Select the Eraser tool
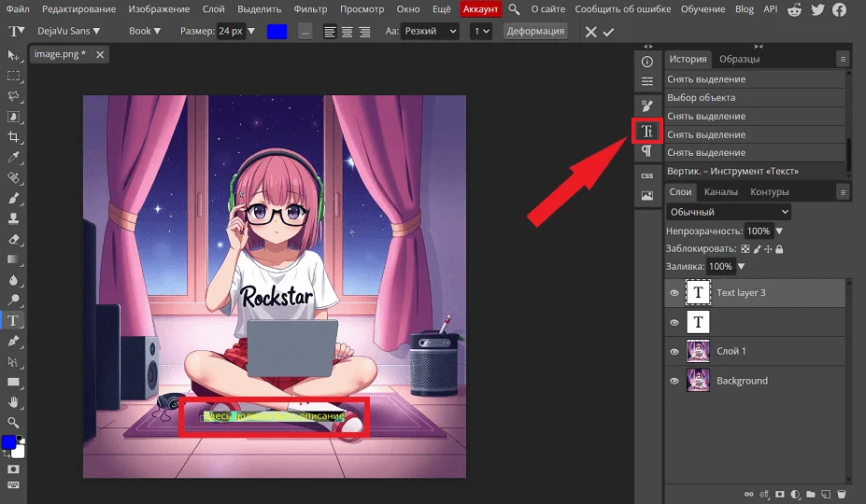The height and width of the screenshot is (504, 866). [14, 239]
